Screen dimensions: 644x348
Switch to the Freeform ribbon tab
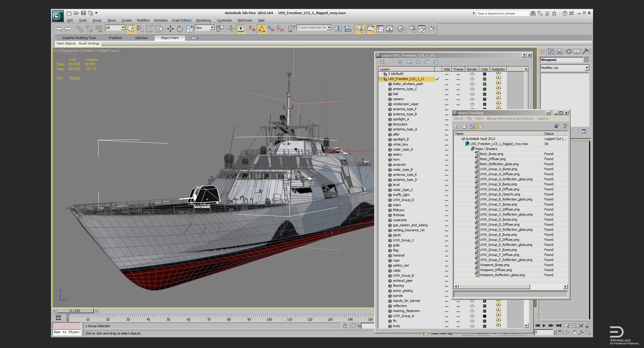115,38
